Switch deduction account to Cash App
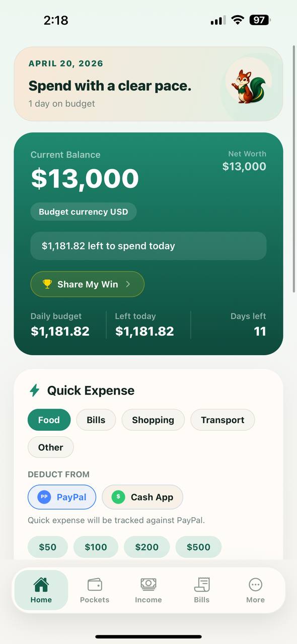The image size is (297, 644). 142,497
